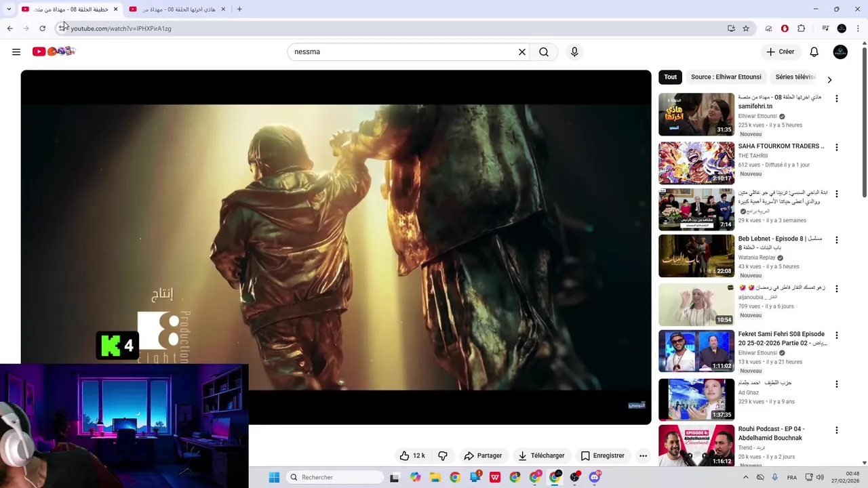
Task: Open Watania Replay channel link
Action: pos(757,258)
